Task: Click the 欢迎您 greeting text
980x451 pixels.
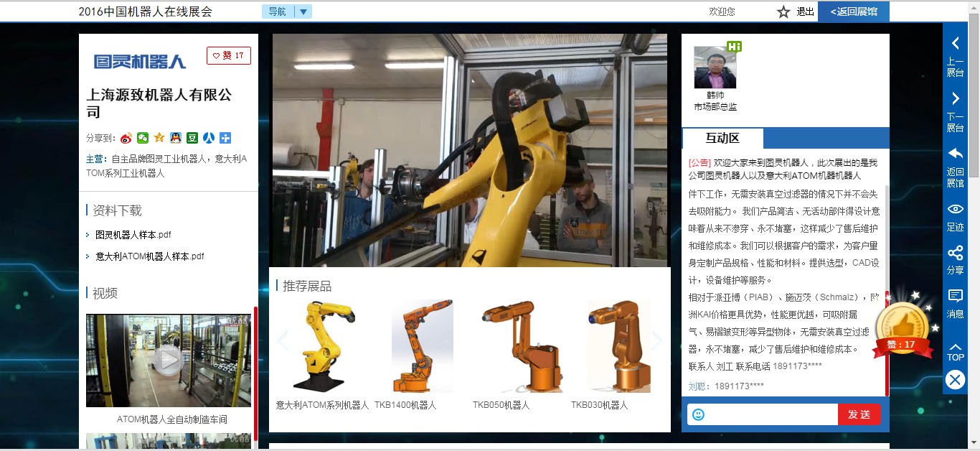Action: click(x=722, y=11)
